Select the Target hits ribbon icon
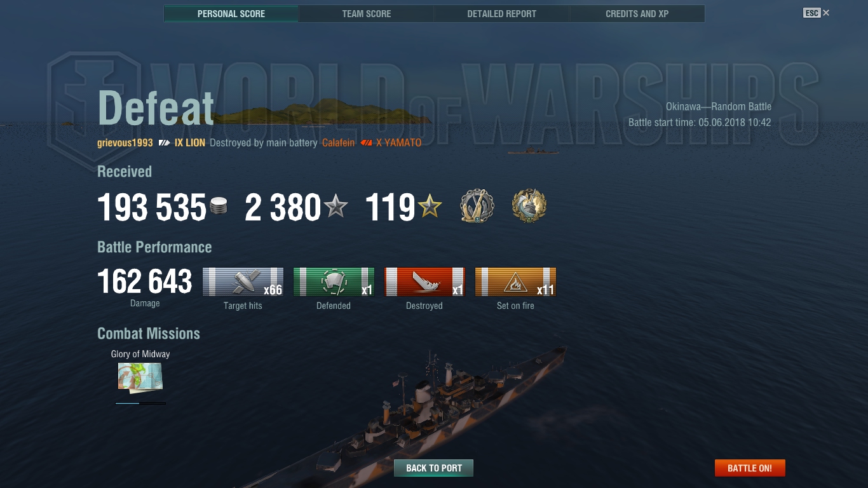868x488 pixels. pos(243,282)
